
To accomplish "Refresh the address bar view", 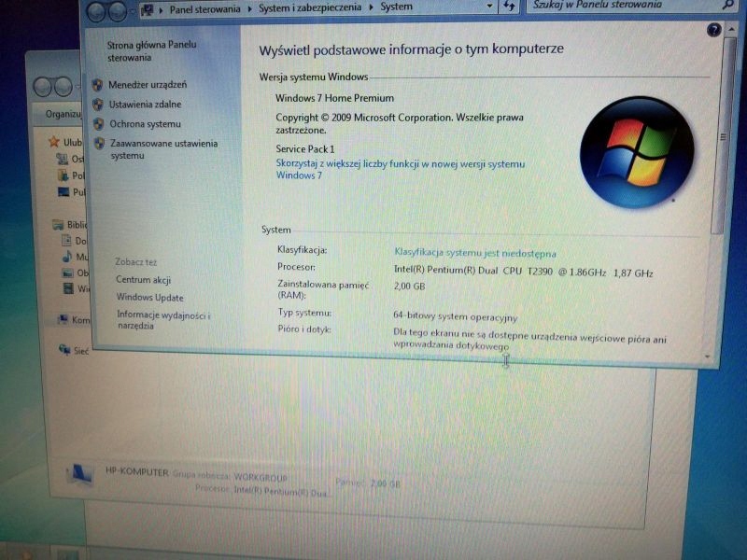I will (x=509, y=7).
